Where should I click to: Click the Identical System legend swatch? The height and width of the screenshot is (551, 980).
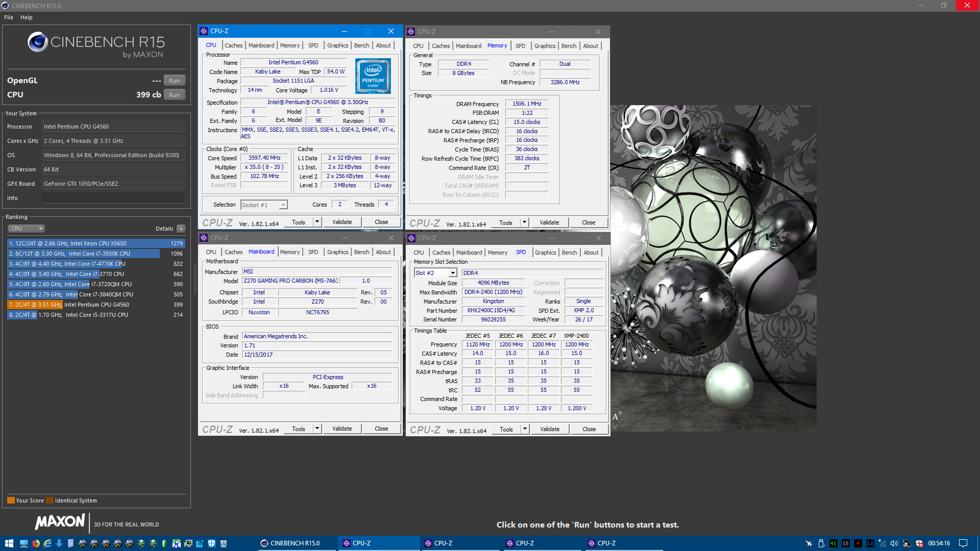click(x=50, y=500)
